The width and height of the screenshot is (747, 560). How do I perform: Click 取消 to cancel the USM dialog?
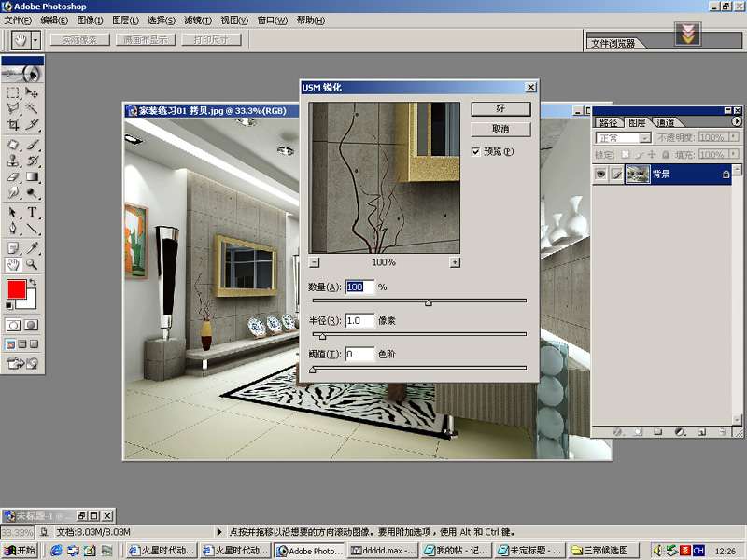tap(500, 129)
